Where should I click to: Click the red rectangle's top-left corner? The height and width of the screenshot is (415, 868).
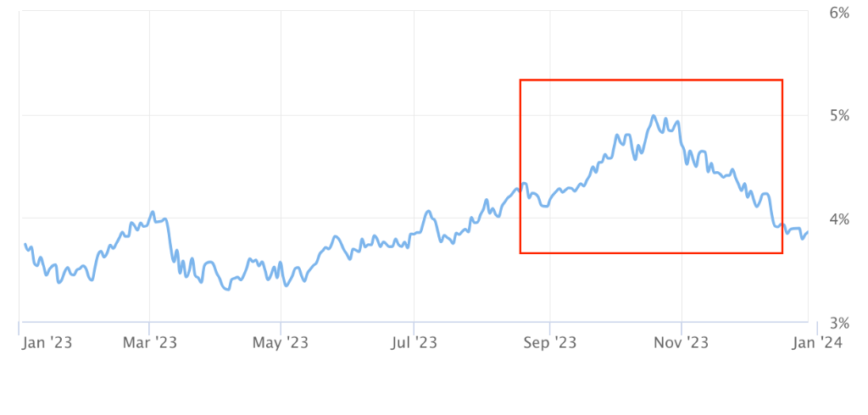pos(520,80)
